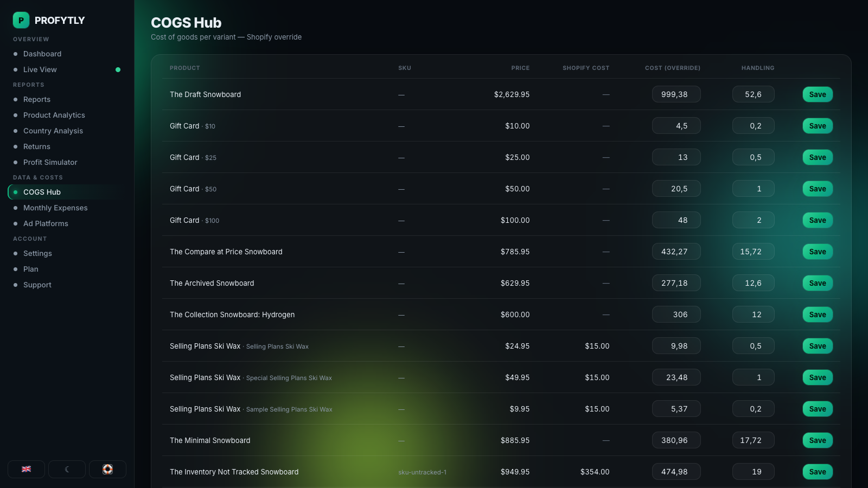868x488 pixels.
Task: Click the Profytly logo icon
Action: [x=21, y=20]
